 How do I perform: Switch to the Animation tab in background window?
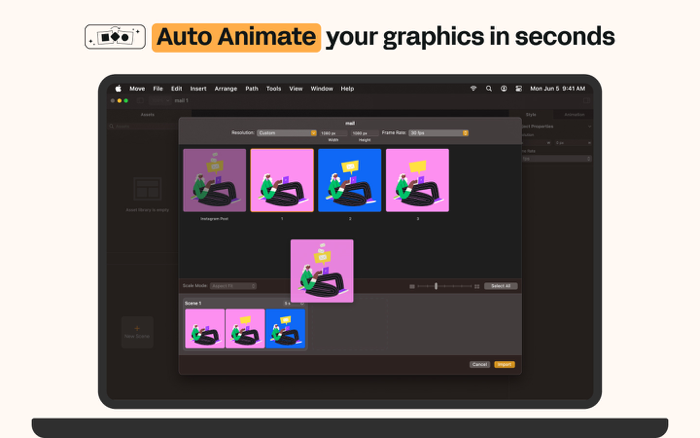pos(574,115)
